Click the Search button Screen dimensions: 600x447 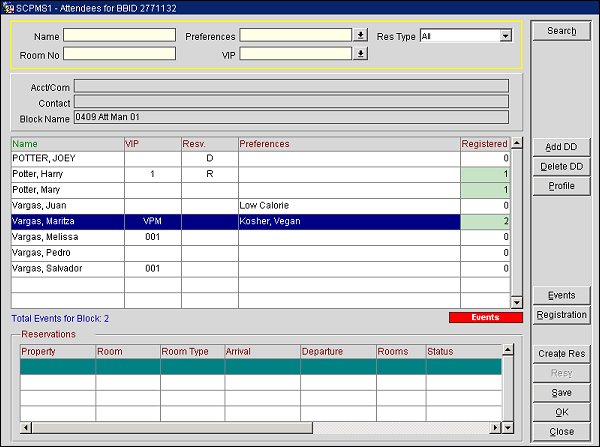click(x=561, y=31)
